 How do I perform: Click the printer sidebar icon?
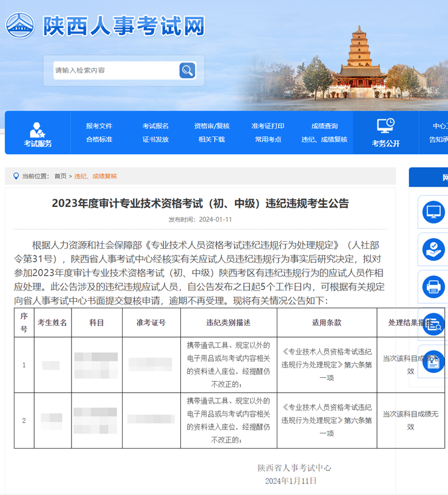point(433,287)
